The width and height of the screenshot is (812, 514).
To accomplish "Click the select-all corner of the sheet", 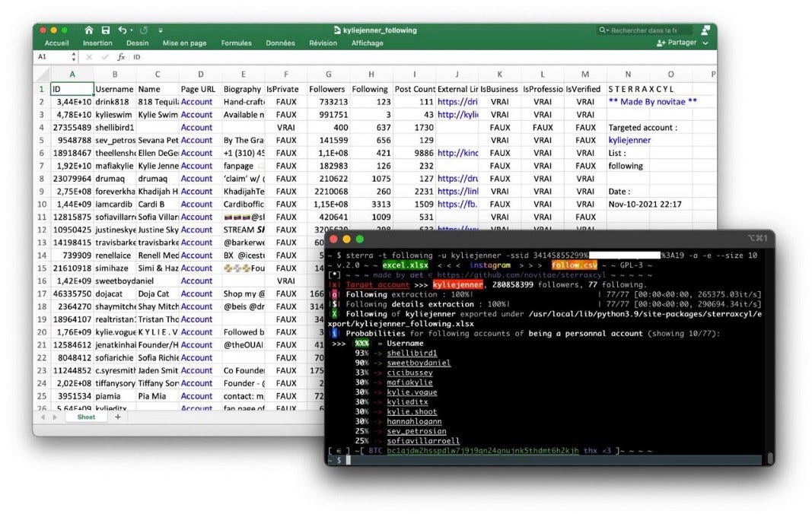I will click(43, 74).
